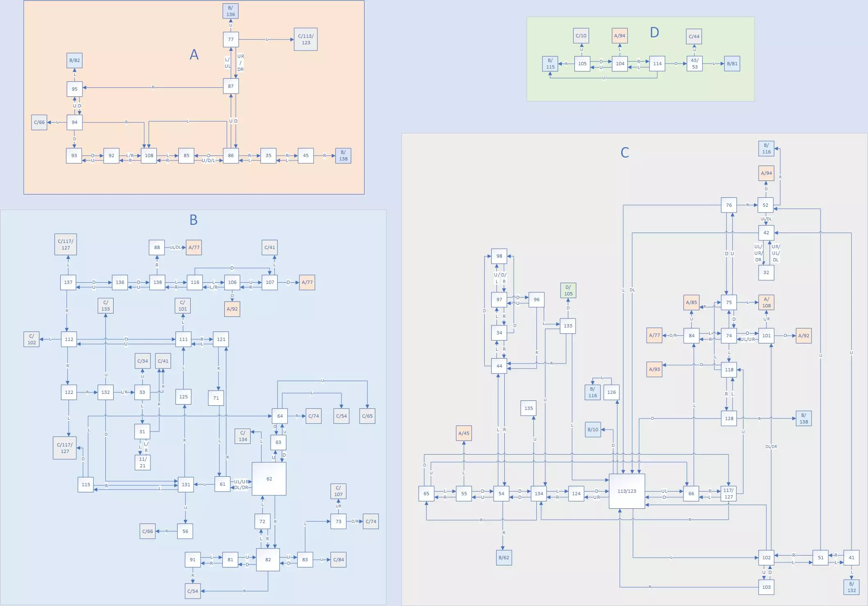
Task: Select node 82 in region B
Action: (x=268, y=560)
